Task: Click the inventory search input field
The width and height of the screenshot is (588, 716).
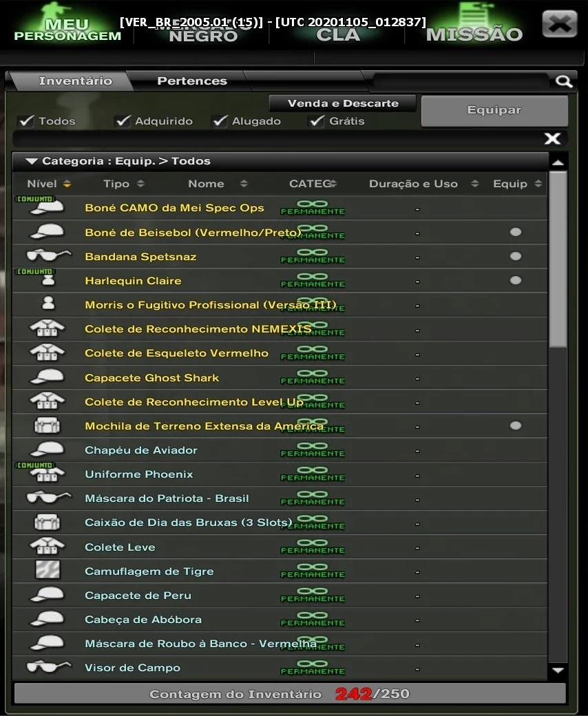Action: [x=461, y=81]
